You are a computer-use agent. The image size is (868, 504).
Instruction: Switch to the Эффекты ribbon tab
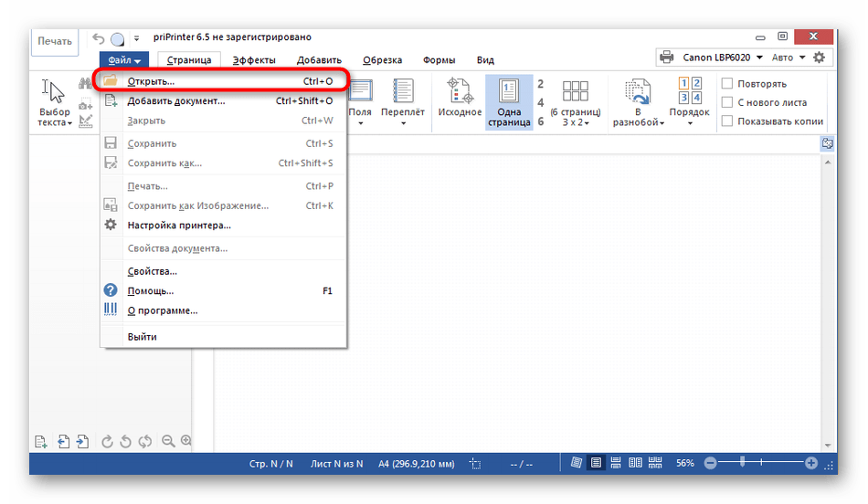point(257,60)
